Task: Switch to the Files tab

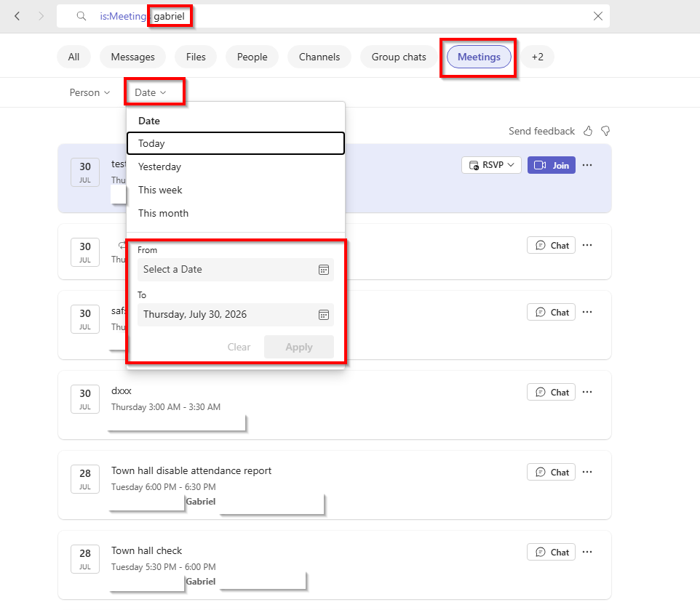Action: coord(196,57)
